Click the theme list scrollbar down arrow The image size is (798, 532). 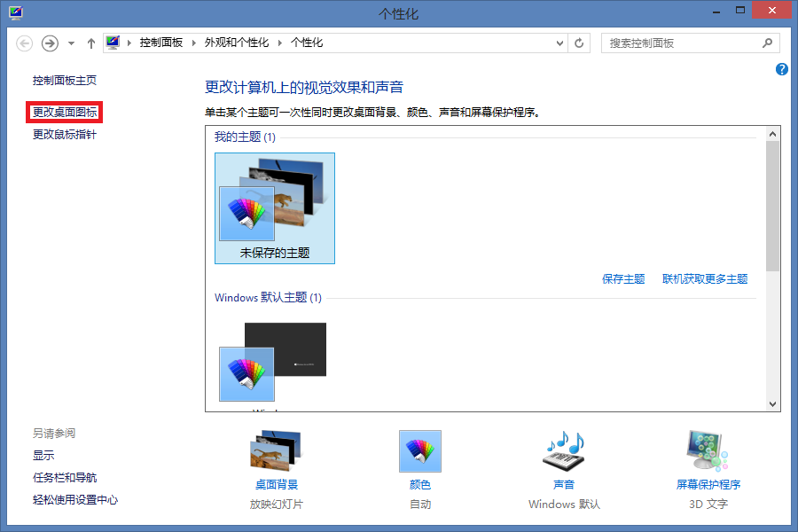pos(772,404)
